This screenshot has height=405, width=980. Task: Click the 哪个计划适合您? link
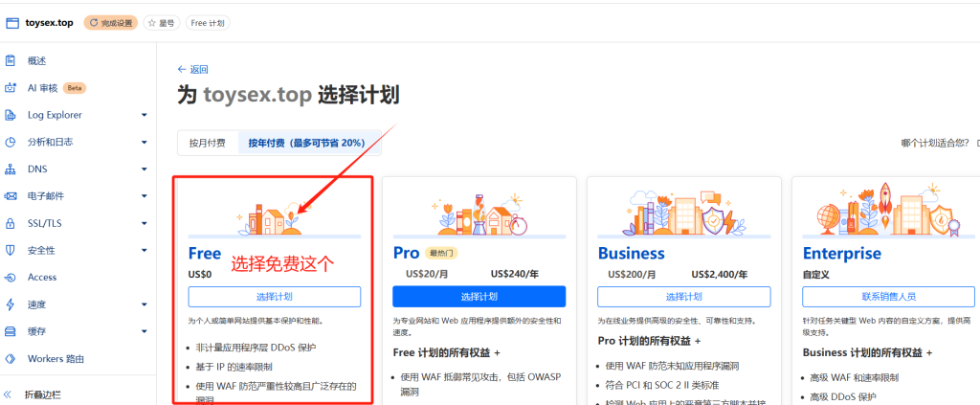[x=934, y=143]
